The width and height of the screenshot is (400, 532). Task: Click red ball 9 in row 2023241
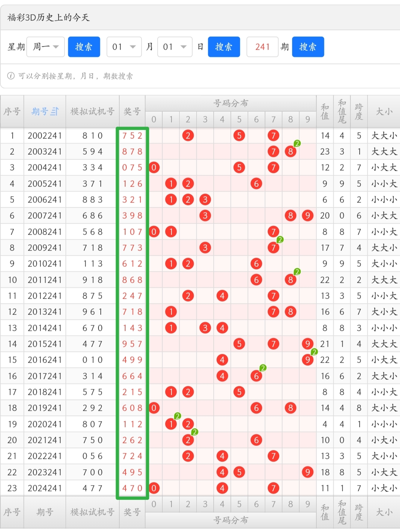pyautogui.click(x=308, y=472)
